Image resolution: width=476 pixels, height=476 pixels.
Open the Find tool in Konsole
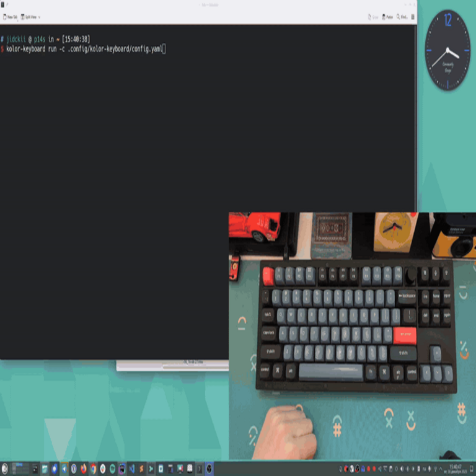(x=402, y=17)
